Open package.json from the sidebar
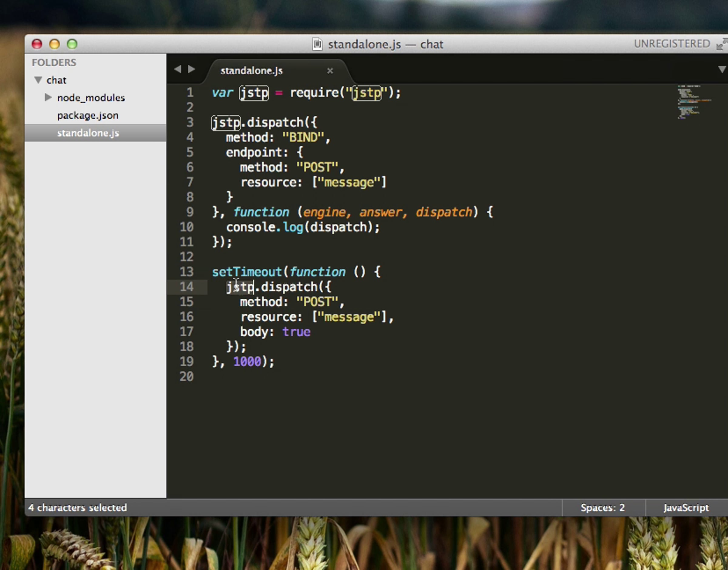728x570 pixels. [88, 115]
